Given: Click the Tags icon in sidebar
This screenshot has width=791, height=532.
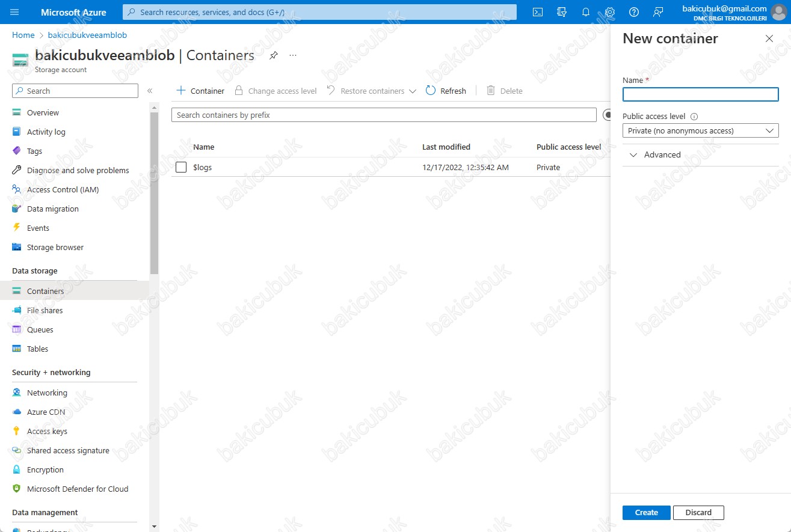Looking at the screenshot, I should point(16,151).
